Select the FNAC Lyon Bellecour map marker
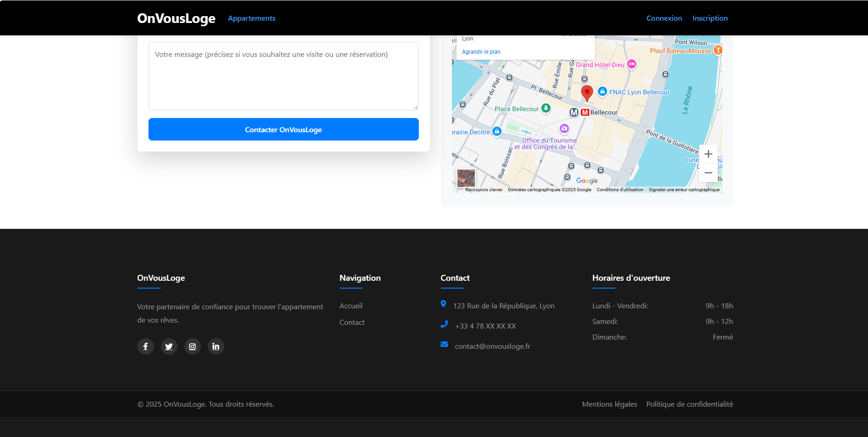The width and height of the screenshot is (868, 437). [x=602, y=92]
